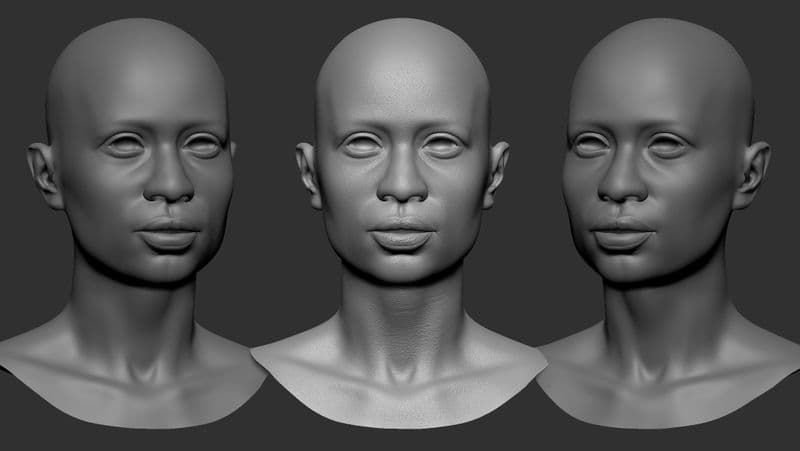Select the left head bust facing right
The height and width of the screenshot is (451, 800).
point(134,223)
